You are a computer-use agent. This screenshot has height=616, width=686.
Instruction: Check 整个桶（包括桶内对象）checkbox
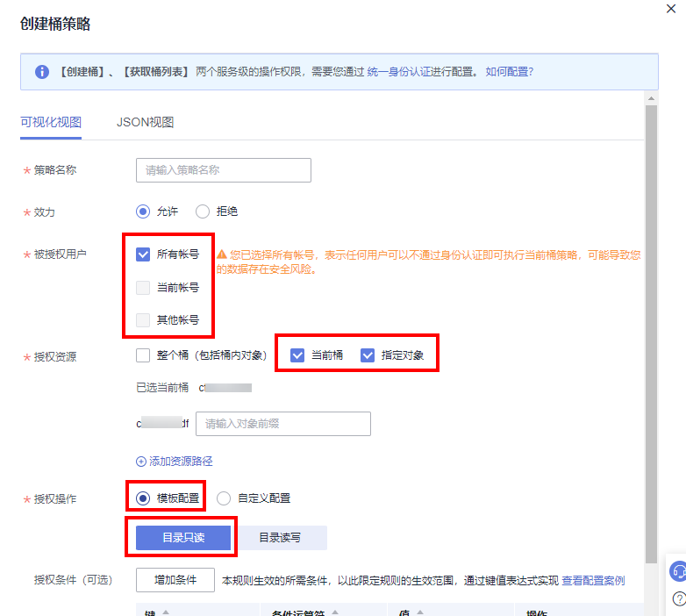(143, 355)
